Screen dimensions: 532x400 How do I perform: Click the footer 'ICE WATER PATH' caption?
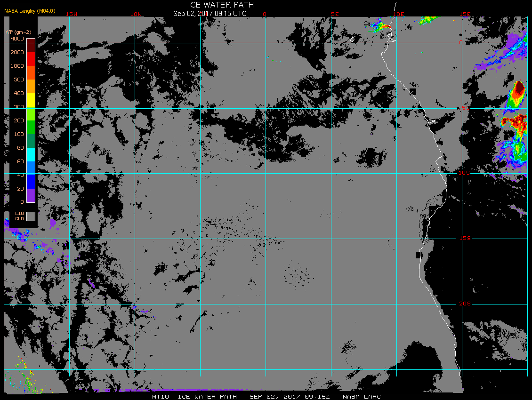[x=207, y=397]
